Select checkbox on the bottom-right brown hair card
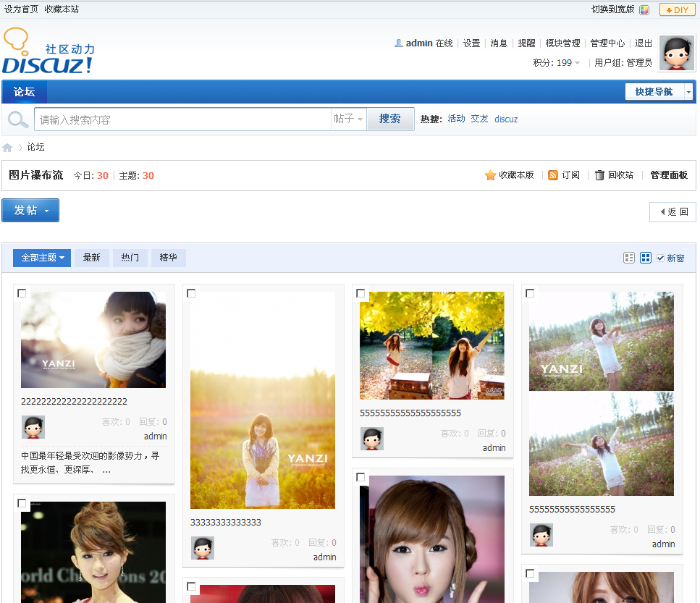The image size is (700, 603). [x=530, y=573]
